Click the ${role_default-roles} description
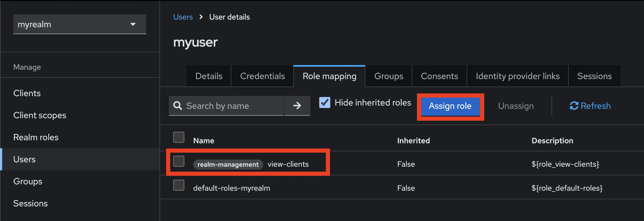The image size is (644, 221). click(567, 188)
